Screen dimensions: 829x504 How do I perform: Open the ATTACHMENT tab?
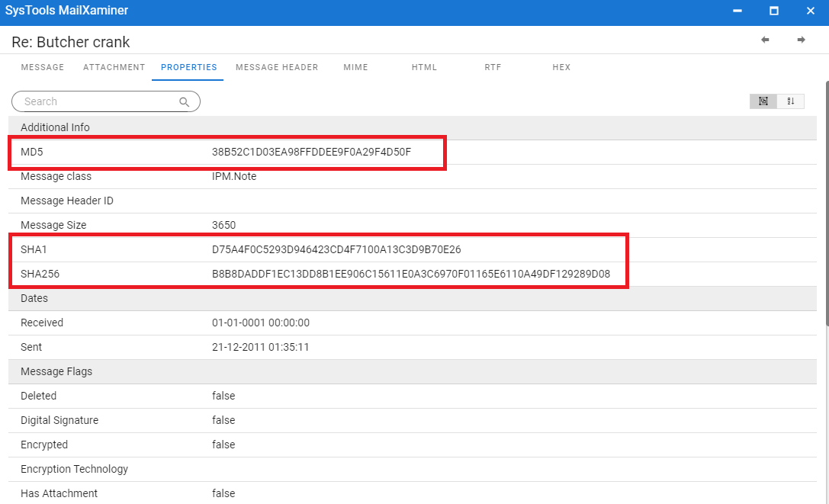[x=114, y=67]
